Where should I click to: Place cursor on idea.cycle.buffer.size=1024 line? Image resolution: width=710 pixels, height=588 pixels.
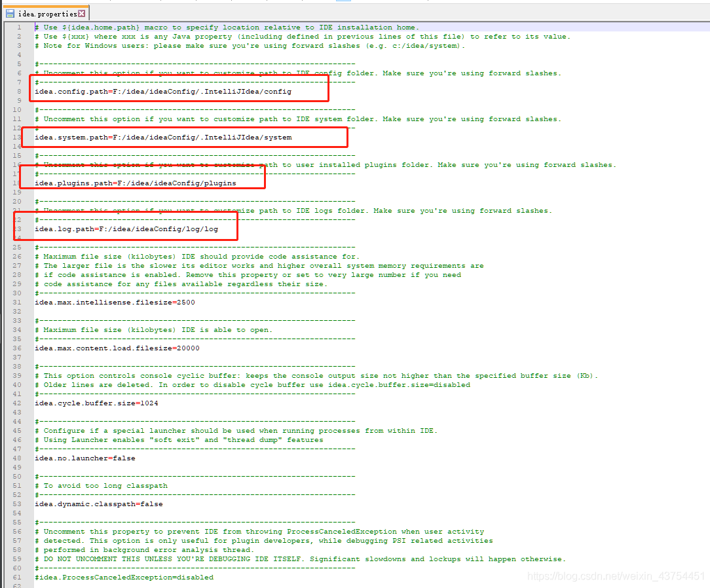pyautogui.click(x=96, y=403)
